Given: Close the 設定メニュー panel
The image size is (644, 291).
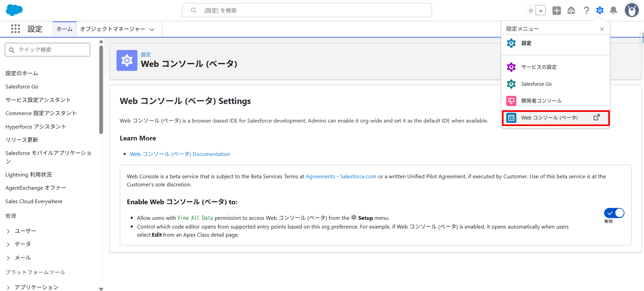Looking at the screenshot, I should coord(602,29).
